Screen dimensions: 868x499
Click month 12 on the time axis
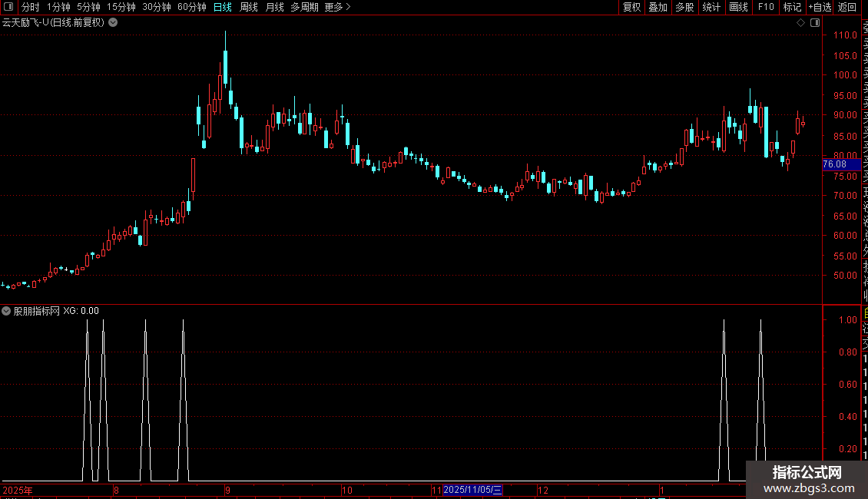543,490
